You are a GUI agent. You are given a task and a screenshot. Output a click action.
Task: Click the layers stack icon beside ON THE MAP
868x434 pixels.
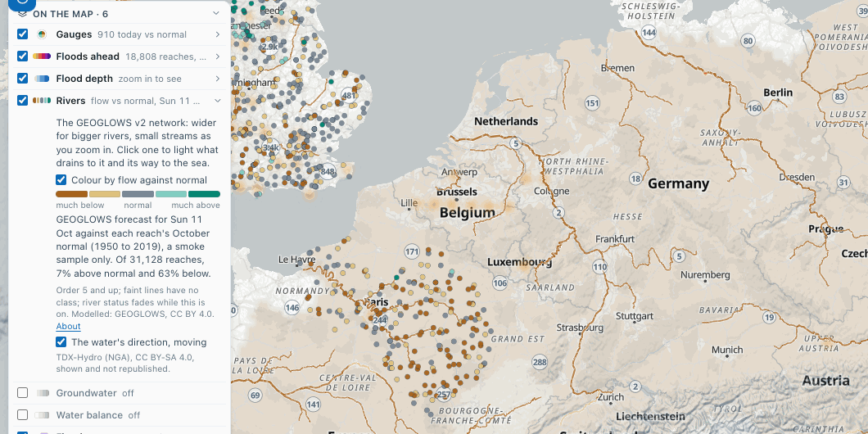(x=22, y=13)
